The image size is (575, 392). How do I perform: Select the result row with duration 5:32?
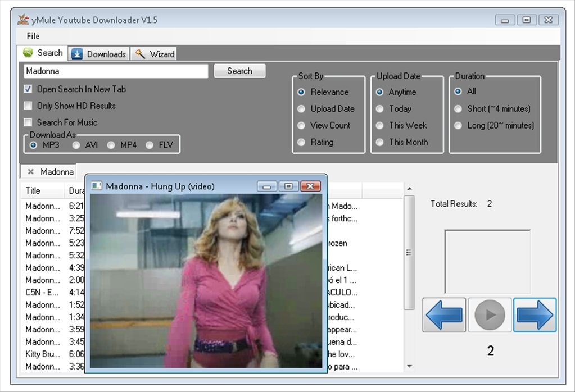tap(53, 256)
